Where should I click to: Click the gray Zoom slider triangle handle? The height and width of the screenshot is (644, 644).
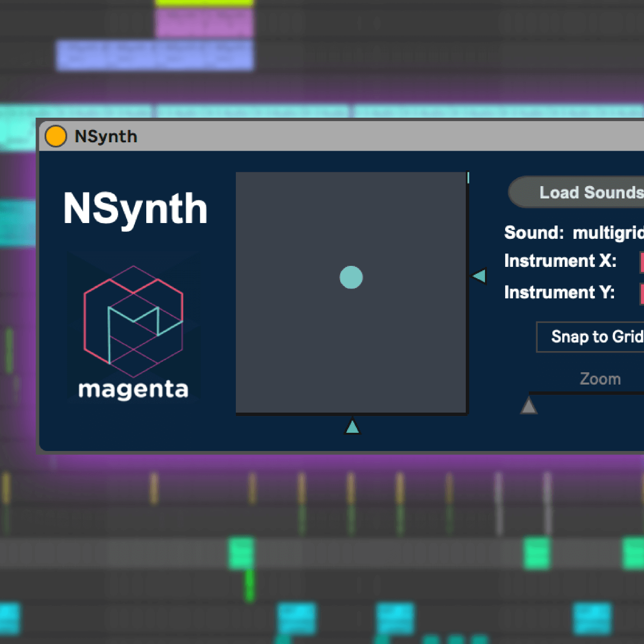point(529,406)
